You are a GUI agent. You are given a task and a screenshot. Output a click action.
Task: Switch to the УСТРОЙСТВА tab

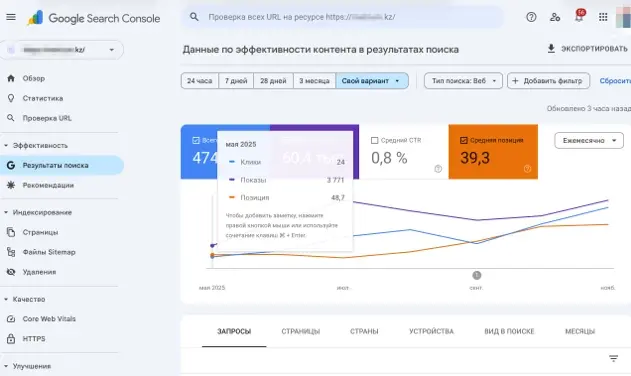coord(431,331)
